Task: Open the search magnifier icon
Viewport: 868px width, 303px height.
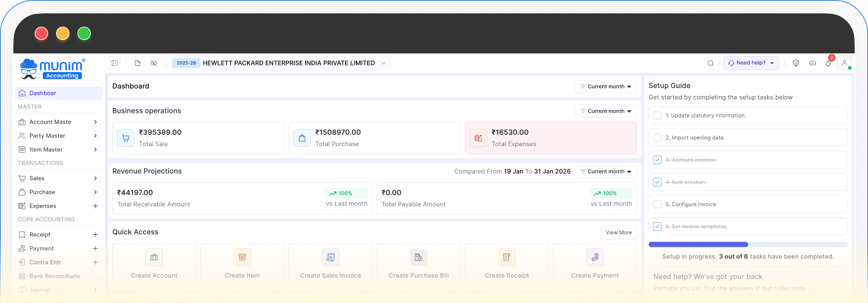Action: point(710,63)
